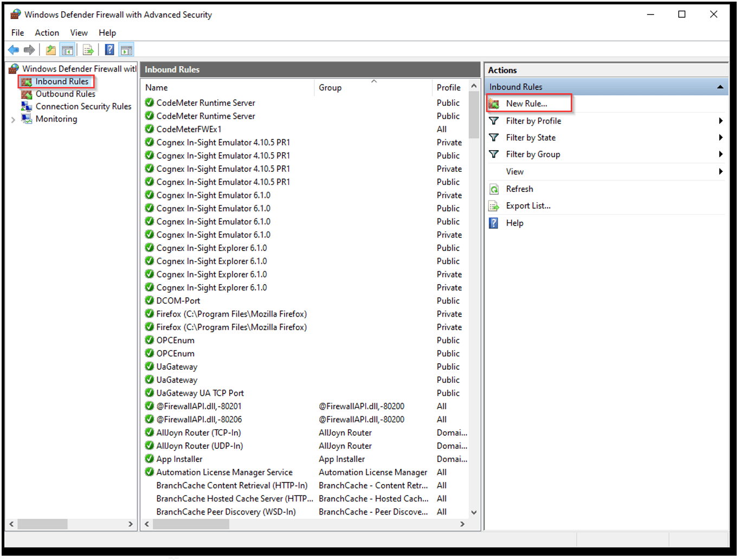This screenshot has height=560, width=741.
Task: Click the green Refresh icon in Actions
Action: tap(494, 189)
